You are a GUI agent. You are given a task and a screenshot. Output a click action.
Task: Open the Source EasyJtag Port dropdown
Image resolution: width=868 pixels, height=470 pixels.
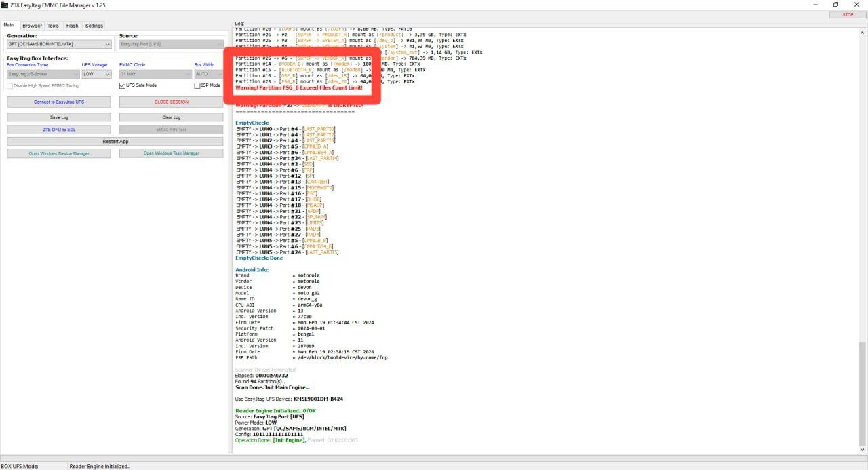(171, 44)
